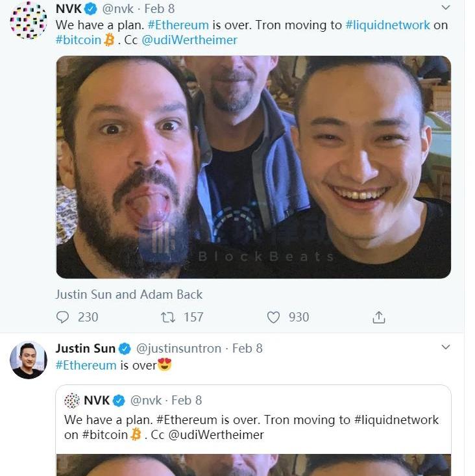Click the #Ethereum hashtag in Justin Sun's tweet

86,365
